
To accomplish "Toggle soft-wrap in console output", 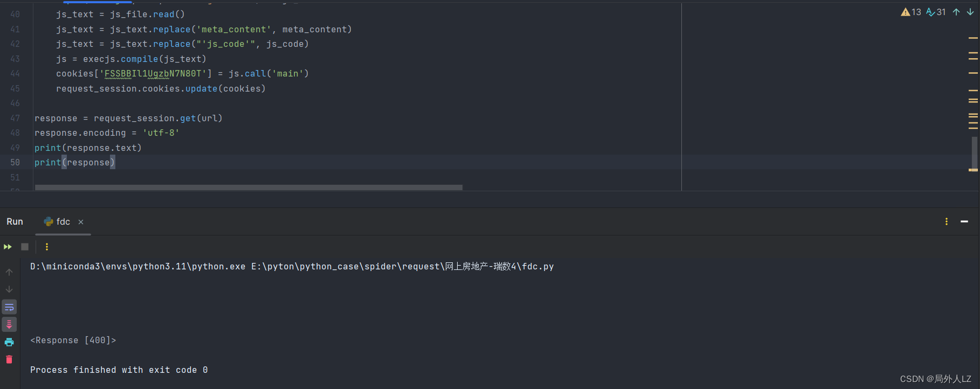I will tap(9, 307).
